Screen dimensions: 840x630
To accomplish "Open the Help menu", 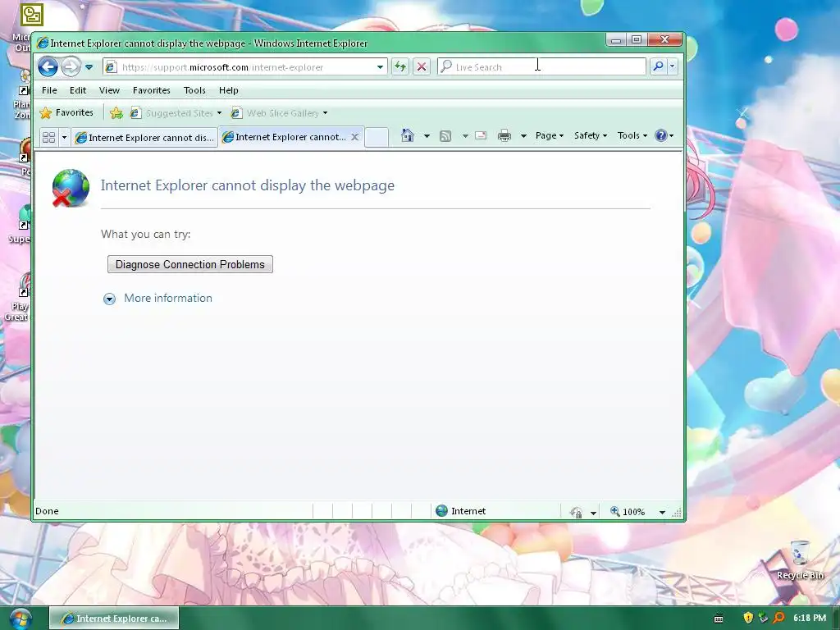I will click(228, 90).
